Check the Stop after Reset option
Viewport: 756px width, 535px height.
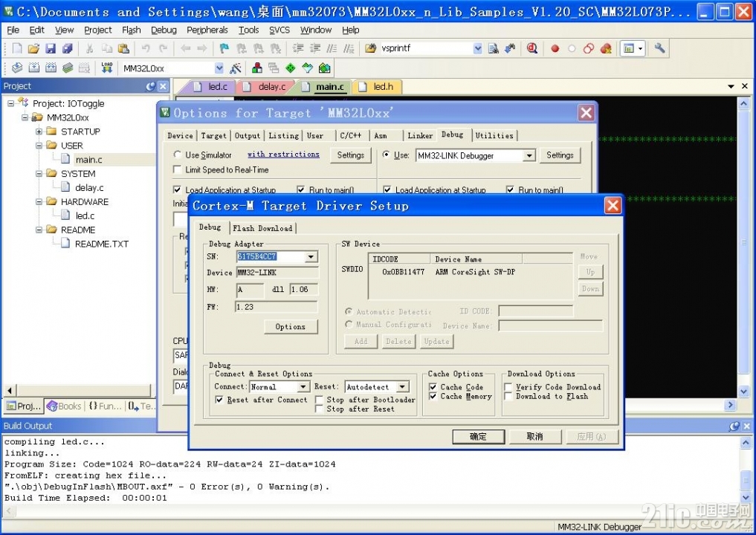coord(319,409)
